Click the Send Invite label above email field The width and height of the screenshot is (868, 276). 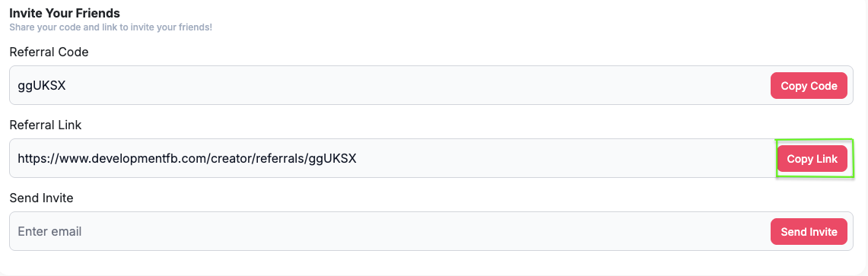coord(42,198)
